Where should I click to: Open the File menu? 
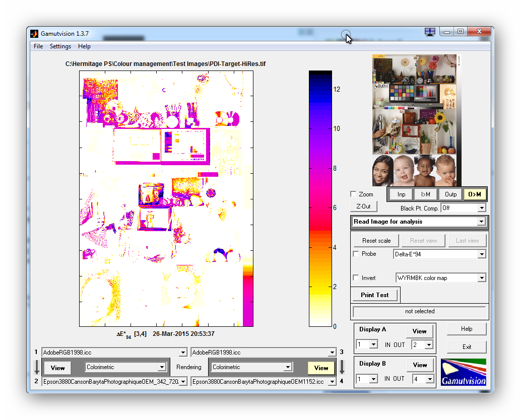tap(38, 46)
